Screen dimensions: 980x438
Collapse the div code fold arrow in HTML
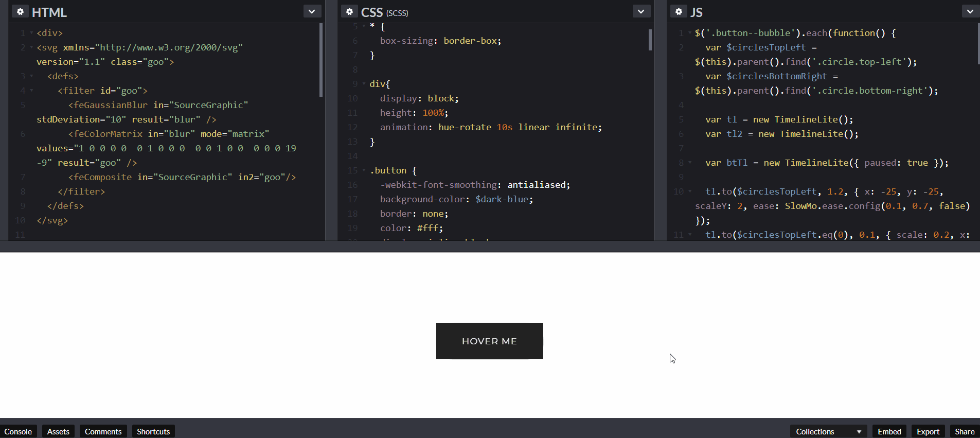coord(31,33)
